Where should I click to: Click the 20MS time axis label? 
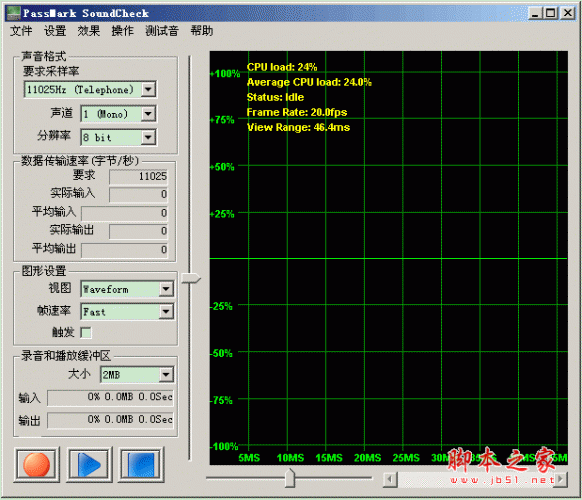[x=367, y=458]
